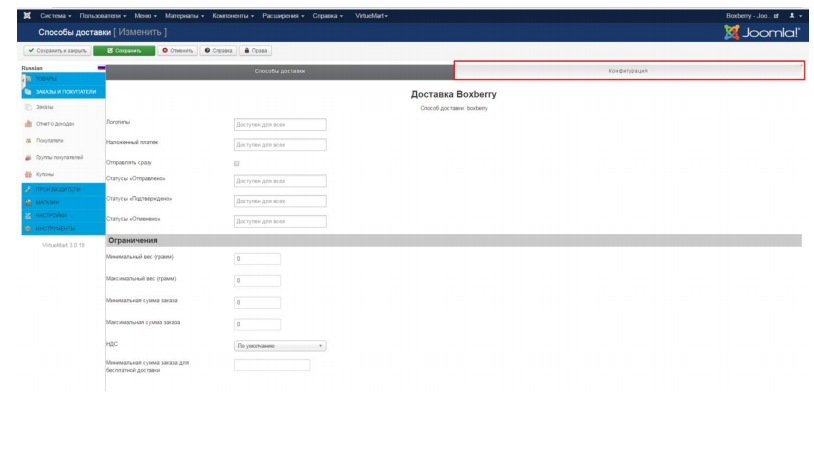This screenshot has width=814, height=449.
Task: Open the Справка menu in top bar
Action: [x=328, y=16]
